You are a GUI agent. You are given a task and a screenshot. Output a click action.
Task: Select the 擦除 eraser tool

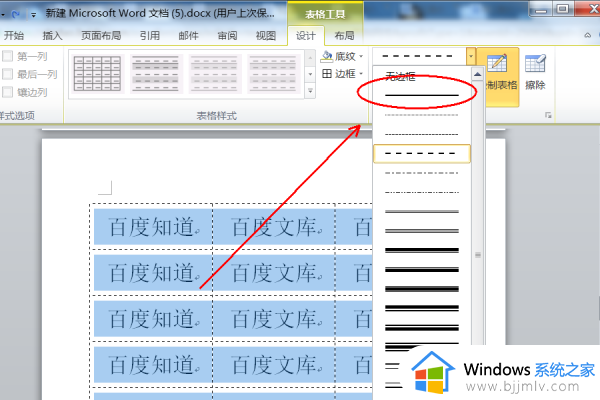(535, 73)
